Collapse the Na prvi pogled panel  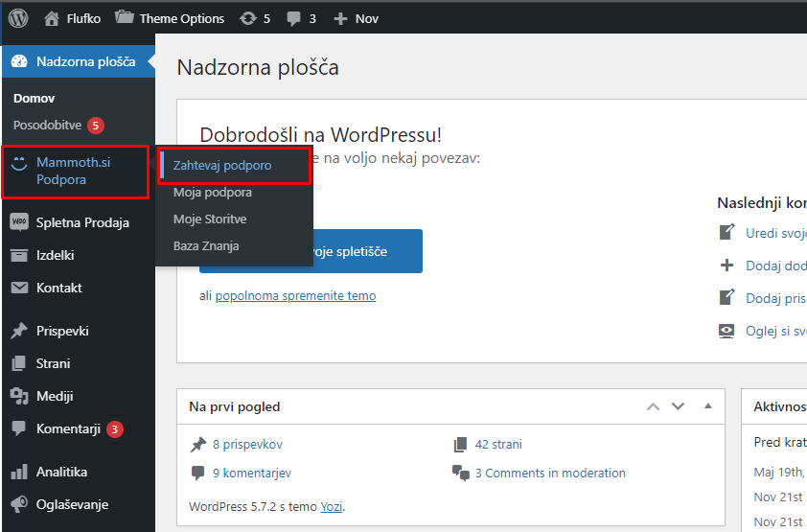[x=708, y=405]
